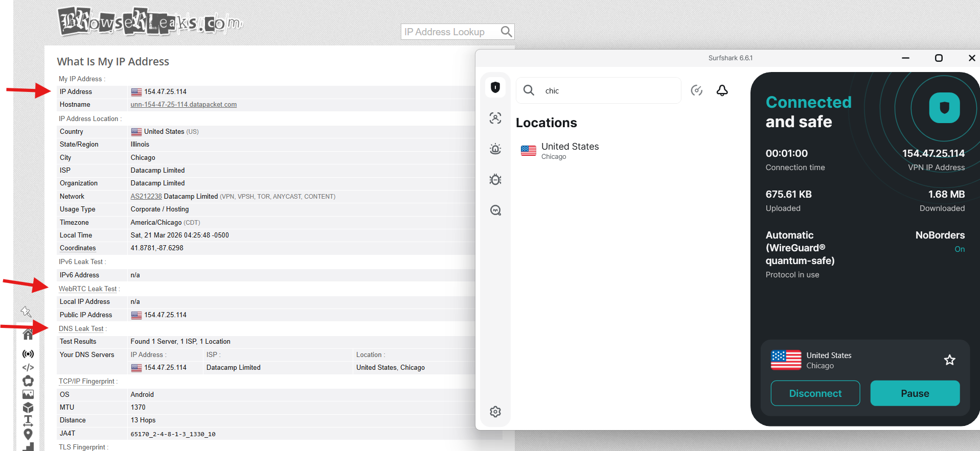This screenshot has height=451, width=980.
Task: Click 'Found 1 Server, 1 ISP, 1 Location' result
Action: [x=180, y=342]
